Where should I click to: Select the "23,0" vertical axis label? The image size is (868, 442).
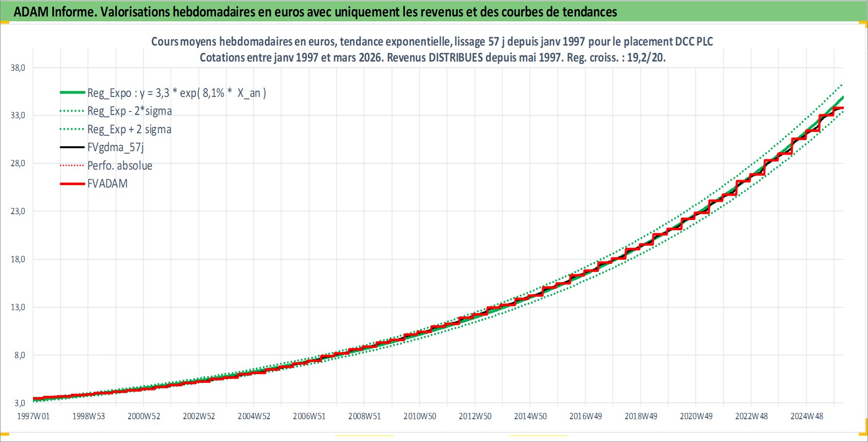(x=18, y=211)
